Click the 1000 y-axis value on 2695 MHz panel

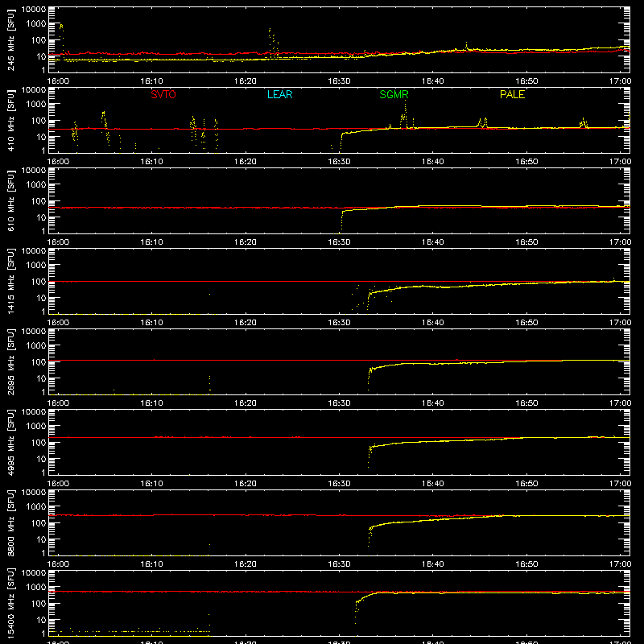point(36,346)
